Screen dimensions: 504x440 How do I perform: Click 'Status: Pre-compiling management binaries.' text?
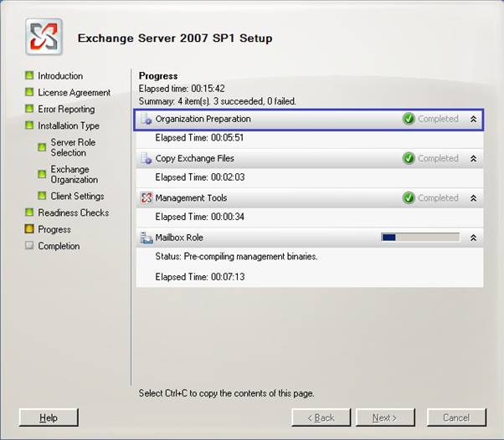pos(236,257)
